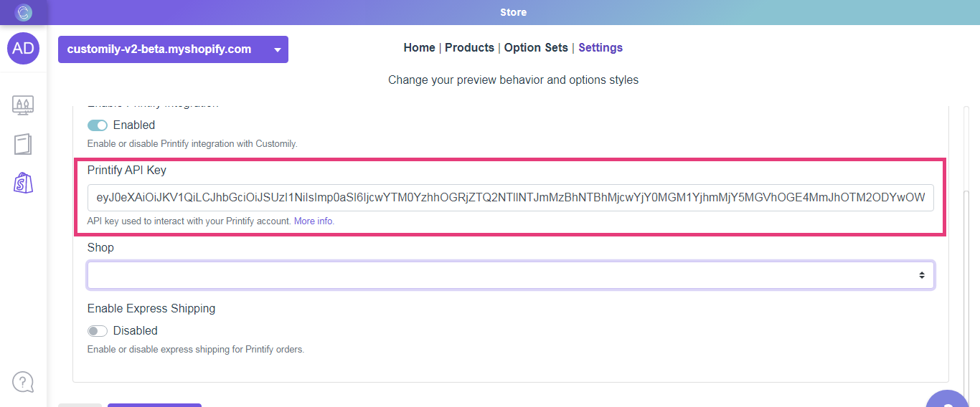Click the Customily logo in top bar
This screenshot has height=407, width=980.
coord(24,12)
